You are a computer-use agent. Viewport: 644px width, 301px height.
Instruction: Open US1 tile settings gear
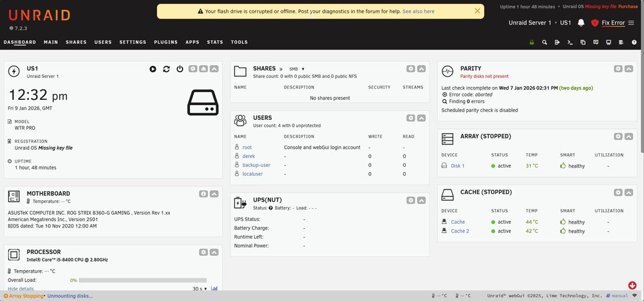click(193, 69)
